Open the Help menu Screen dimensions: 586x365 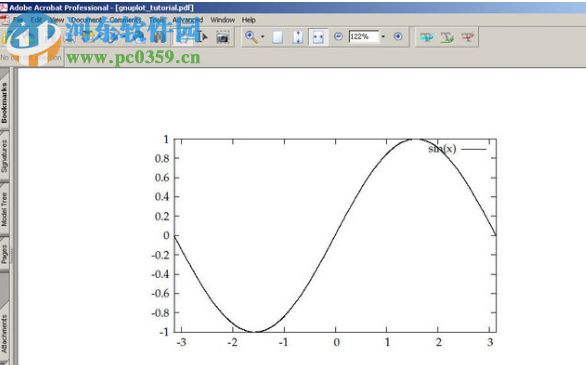tap(249, 20)
